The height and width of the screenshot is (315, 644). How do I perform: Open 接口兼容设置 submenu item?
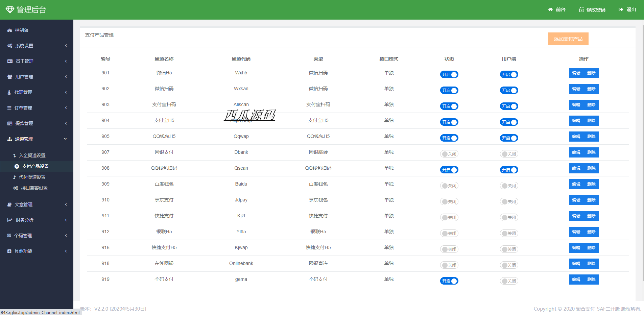37,188
